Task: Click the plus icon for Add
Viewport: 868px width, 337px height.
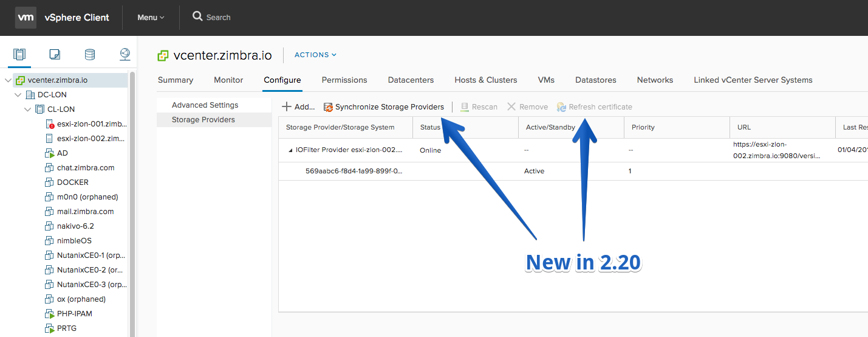Action: [x=287, y=106]
